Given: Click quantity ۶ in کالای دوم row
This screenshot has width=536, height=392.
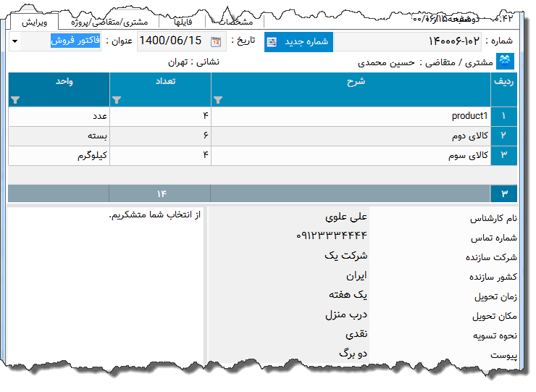Looking at the screenshot, I should (x=160, y=135).
